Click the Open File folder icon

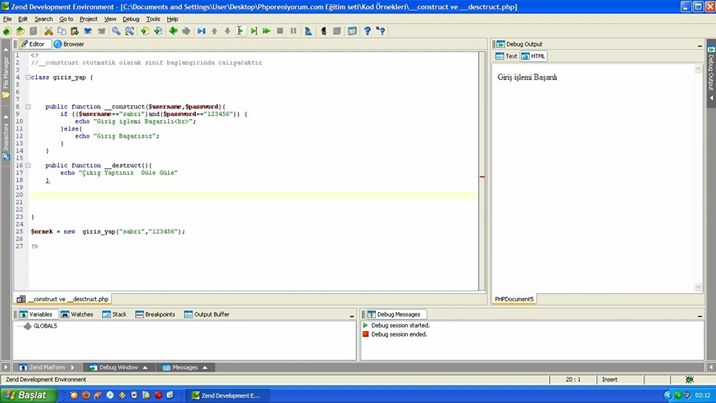click(x=20, y=31)
